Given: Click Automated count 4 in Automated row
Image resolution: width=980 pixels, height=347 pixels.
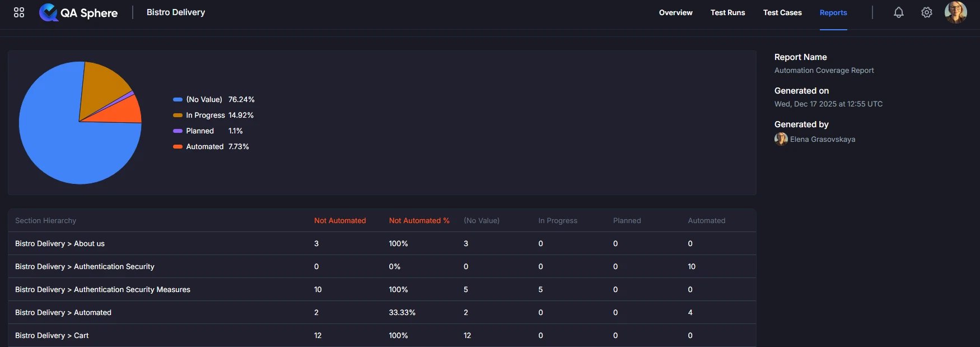Looking at the screenshot, I should pyautogui.click(x=690, y=312).
